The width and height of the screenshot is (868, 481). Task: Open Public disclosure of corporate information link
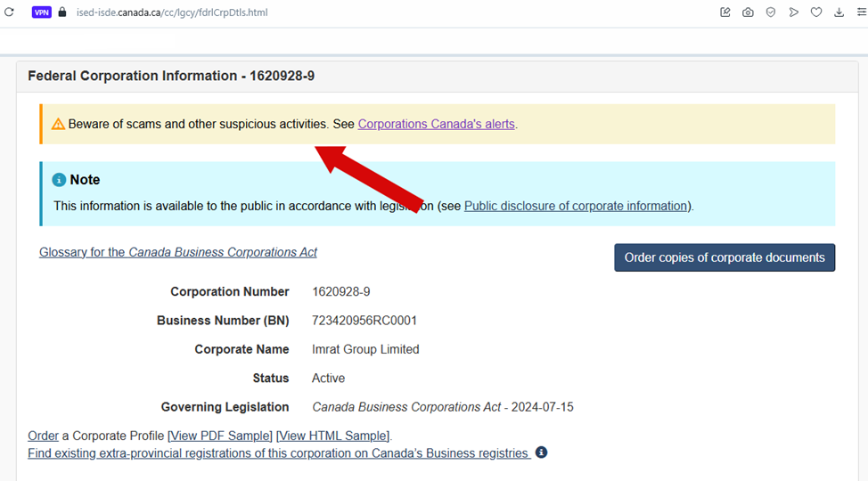[577, 206]
